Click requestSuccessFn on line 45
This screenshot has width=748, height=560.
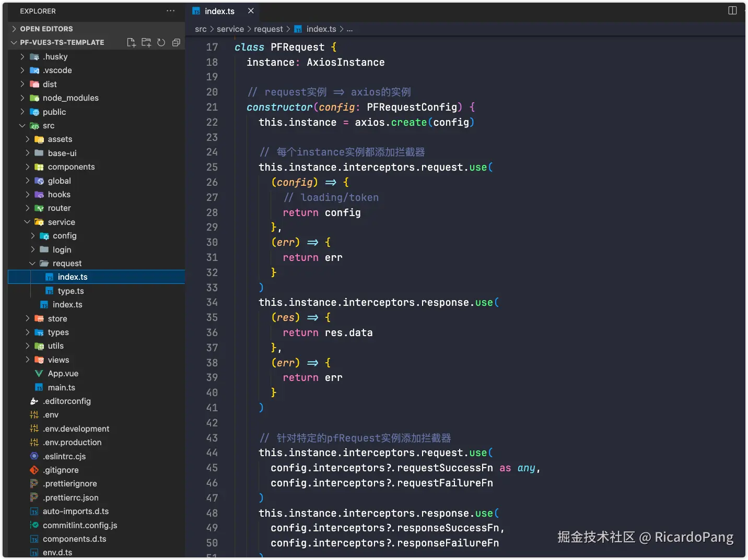click(x=445, y=468)
